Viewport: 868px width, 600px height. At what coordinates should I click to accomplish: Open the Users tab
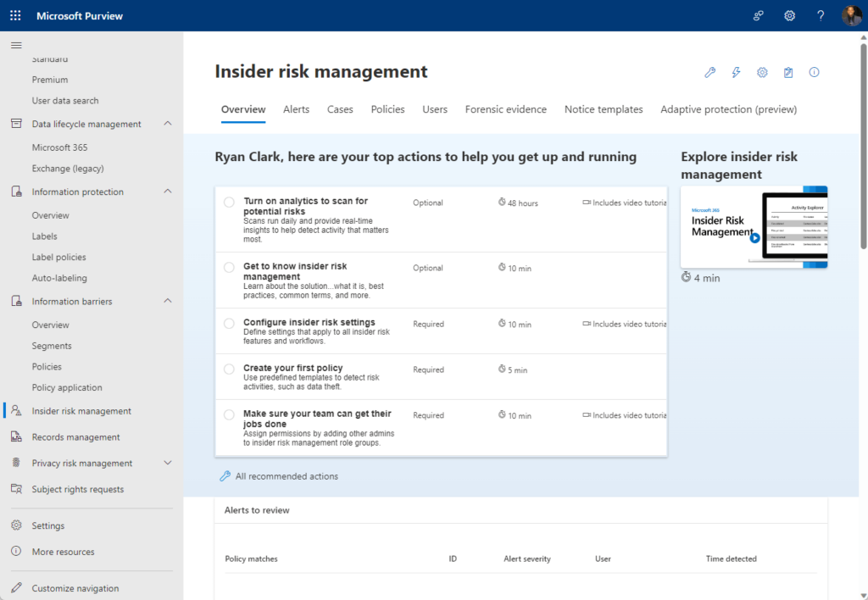[x=435, y=109]
